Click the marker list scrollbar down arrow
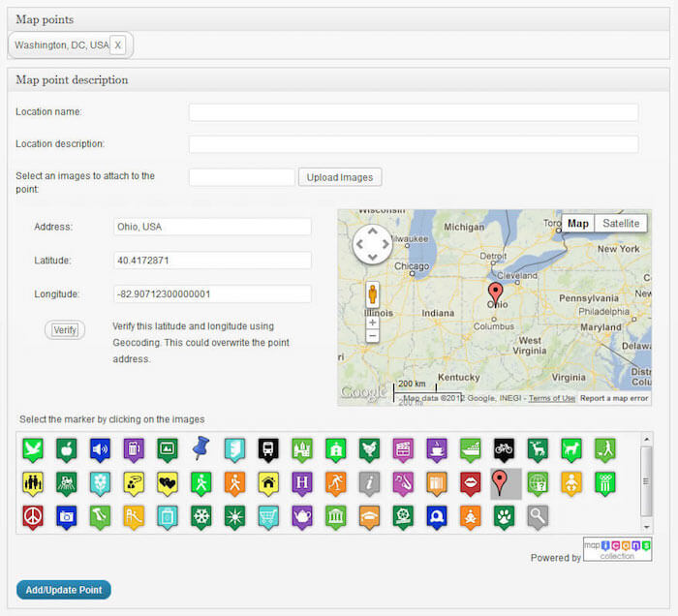 pos(646,527)
